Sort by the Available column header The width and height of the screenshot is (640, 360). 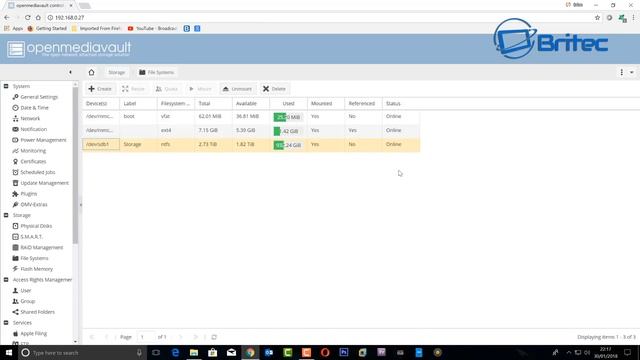(251, 104)
